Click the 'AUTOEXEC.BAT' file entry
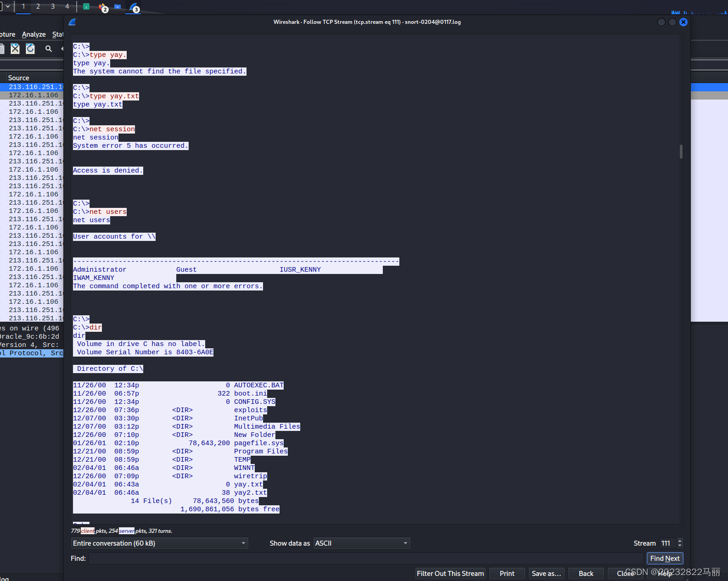This screenshot has height=581, width=728. tap(259, 385)
